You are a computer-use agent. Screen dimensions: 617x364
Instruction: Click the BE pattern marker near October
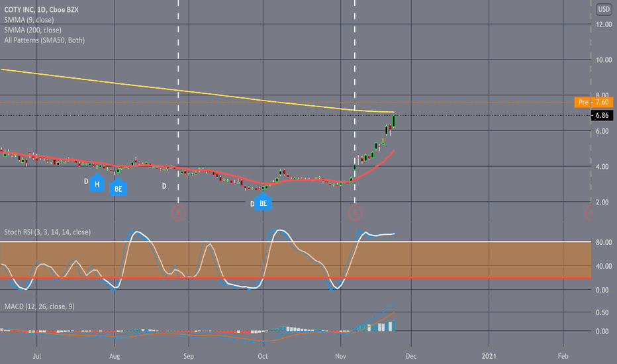[x=263, y=203]
